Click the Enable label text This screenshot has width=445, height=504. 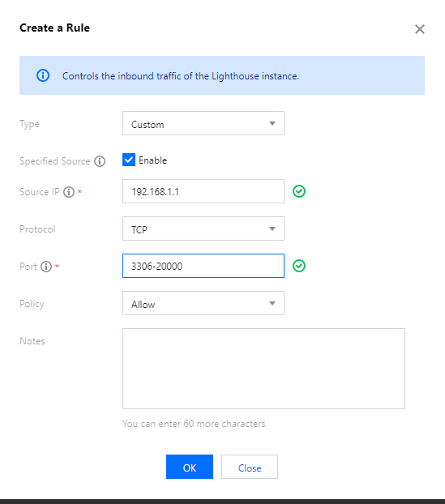152,160
